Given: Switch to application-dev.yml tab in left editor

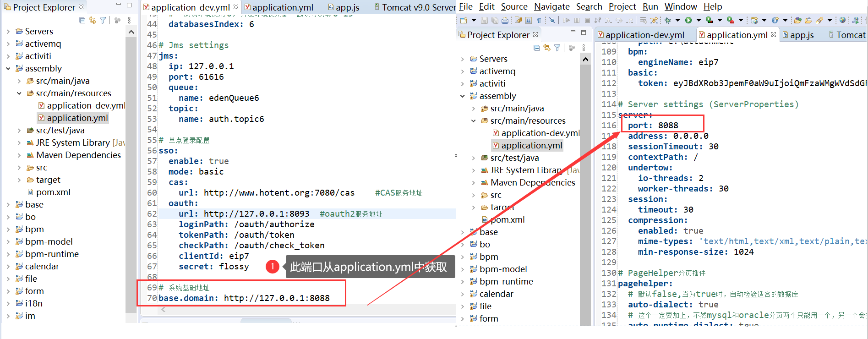Looking at the screenshot, I should [190, 7].
